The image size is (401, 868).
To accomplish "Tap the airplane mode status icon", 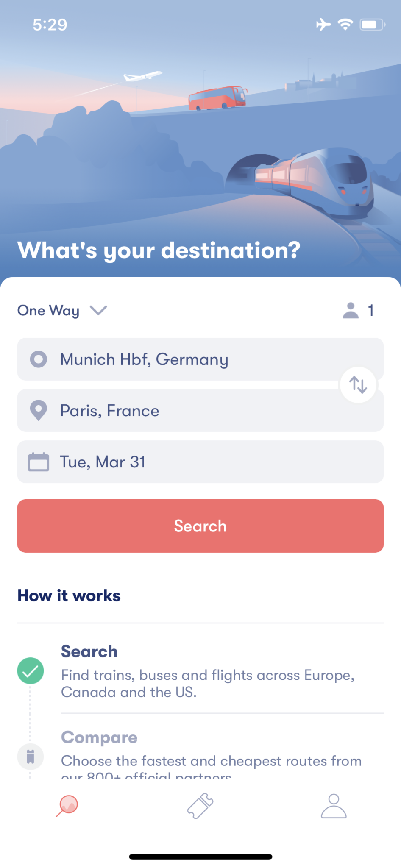I will (323, 25).
